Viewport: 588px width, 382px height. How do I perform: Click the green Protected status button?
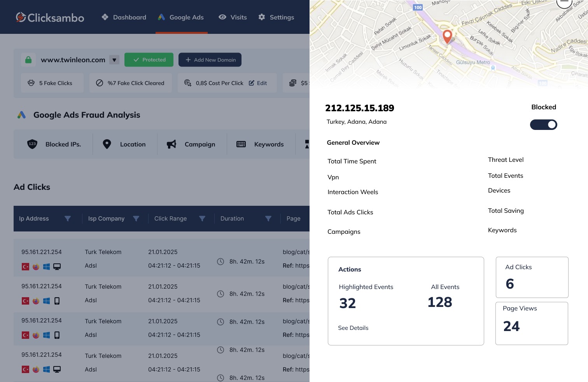coord(149,60)
